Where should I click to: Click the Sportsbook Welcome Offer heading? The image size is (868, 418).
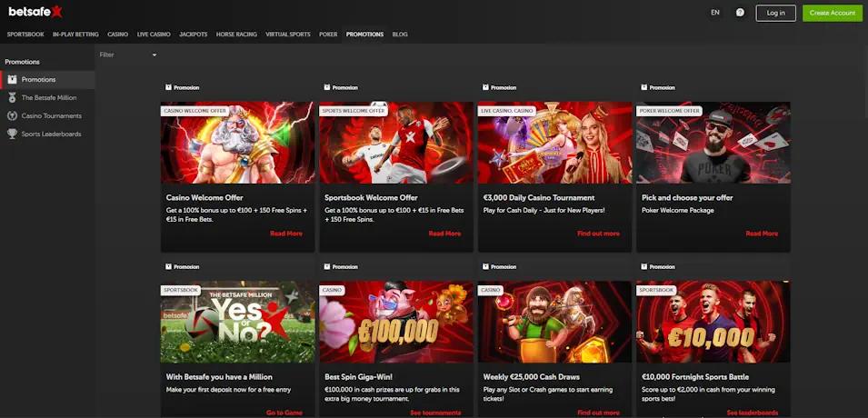(x=371, y=198)
